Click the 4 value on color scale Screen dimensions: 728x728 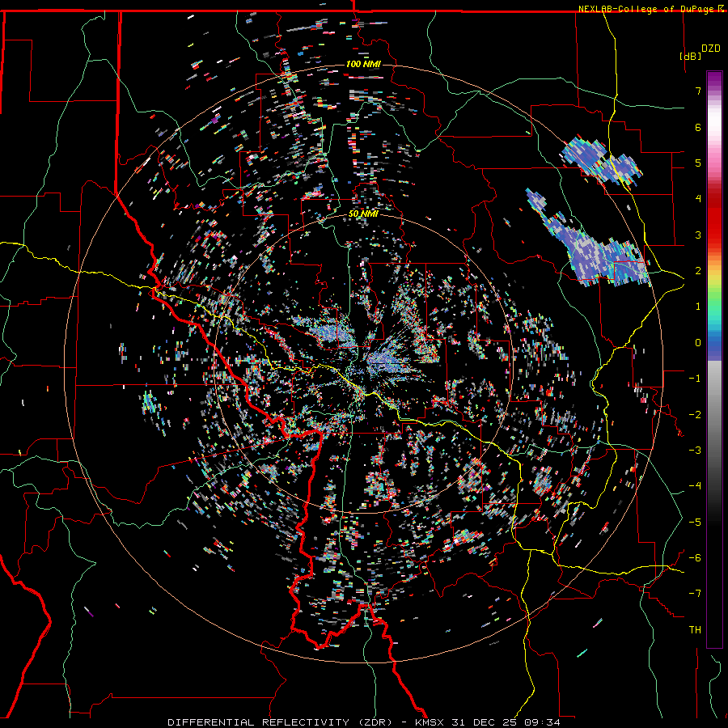click(x=698, y=199)
